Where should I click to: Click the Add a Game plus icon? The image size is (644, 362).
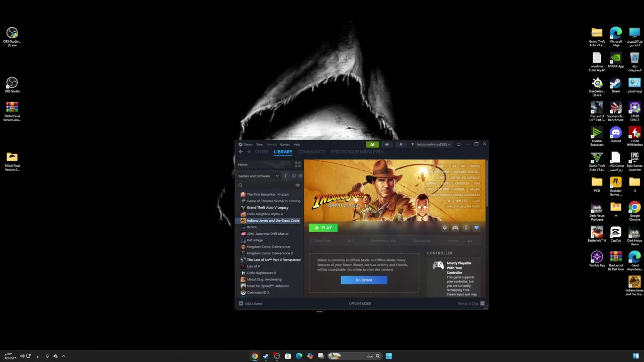[x=241, y=304]
